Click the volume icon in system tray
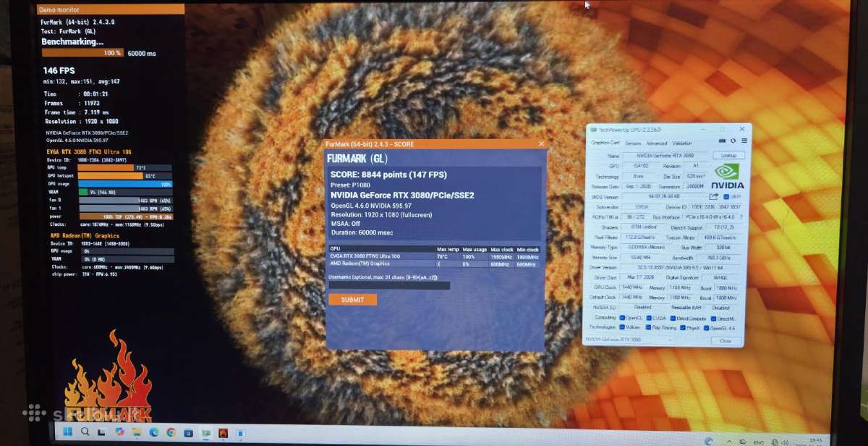The width and height of the screenshot is (868, 446). click(x=785, y=442)
